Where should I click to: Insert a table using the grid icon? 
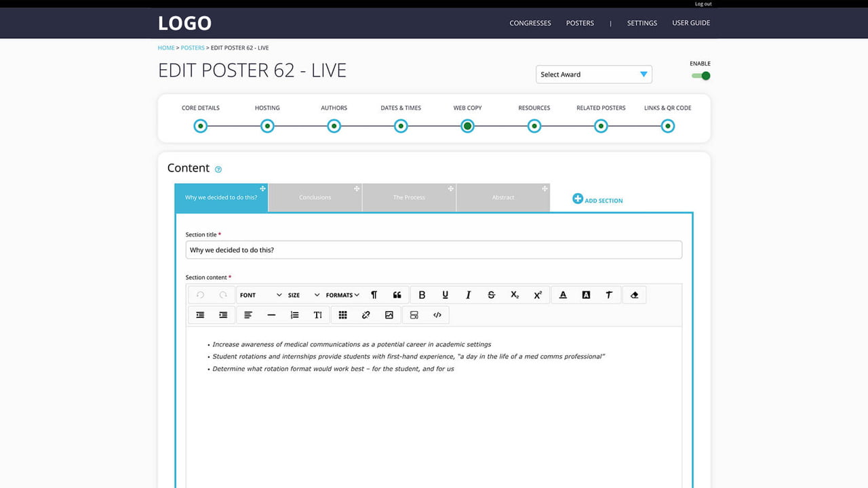tap(343, 314)
